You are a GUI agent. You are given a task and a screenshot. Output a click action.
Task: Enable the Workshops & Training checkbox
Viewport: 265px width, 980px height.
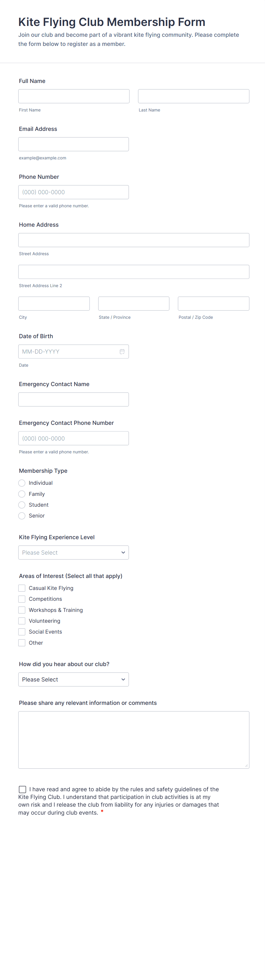(22, 610)
